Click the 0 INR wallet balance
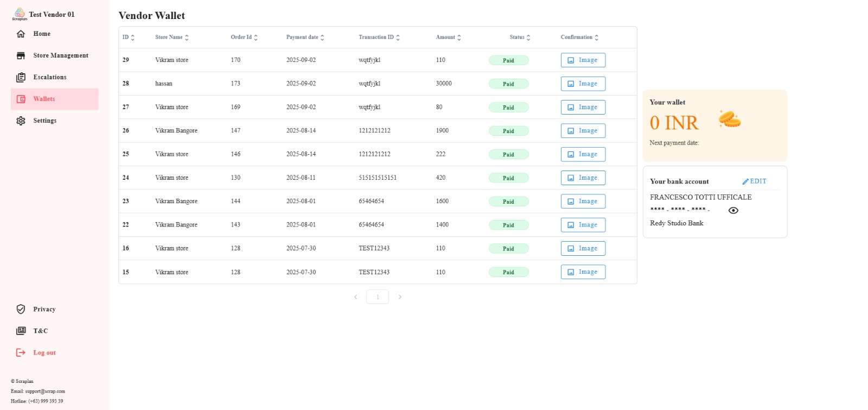The width and height of the screenshot is (868, 410). [x=674, y=123]
